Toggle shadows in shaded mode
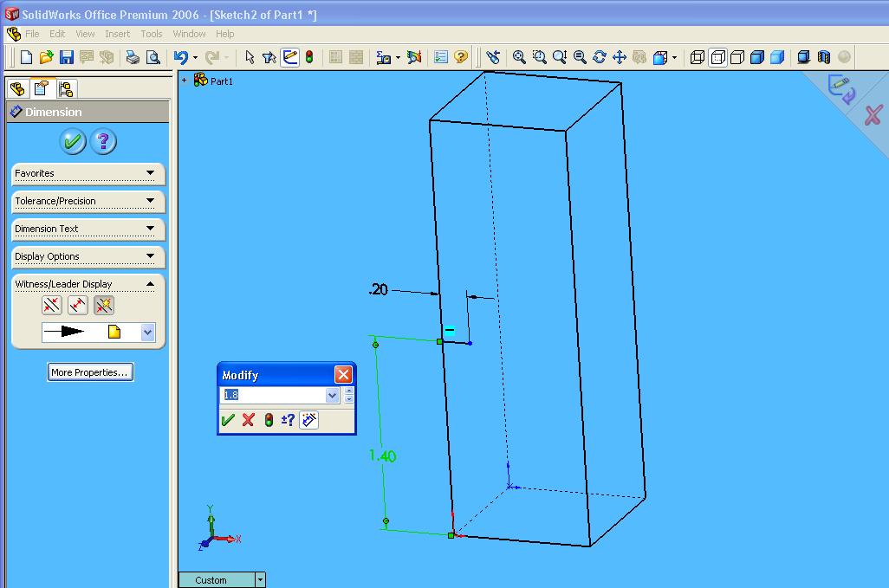This screenshot has width=889, height=588. point(803,57)
